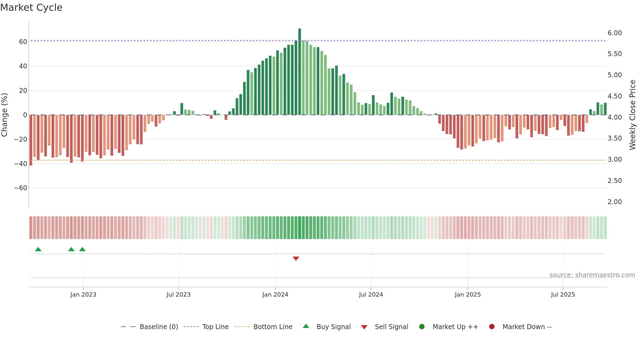The image size is (644, 362).
Task: Click the Jul 2023 axis label
Action: coord(178,295)
